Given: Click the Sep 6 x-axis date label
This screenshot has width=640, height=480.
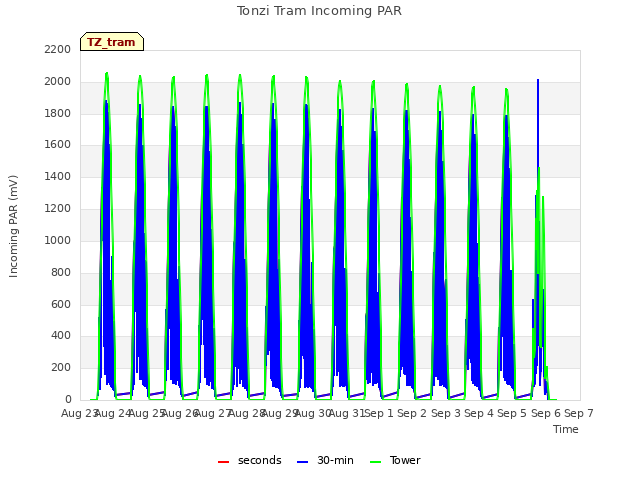Looking at the screenshot, I should click(546, 413).
